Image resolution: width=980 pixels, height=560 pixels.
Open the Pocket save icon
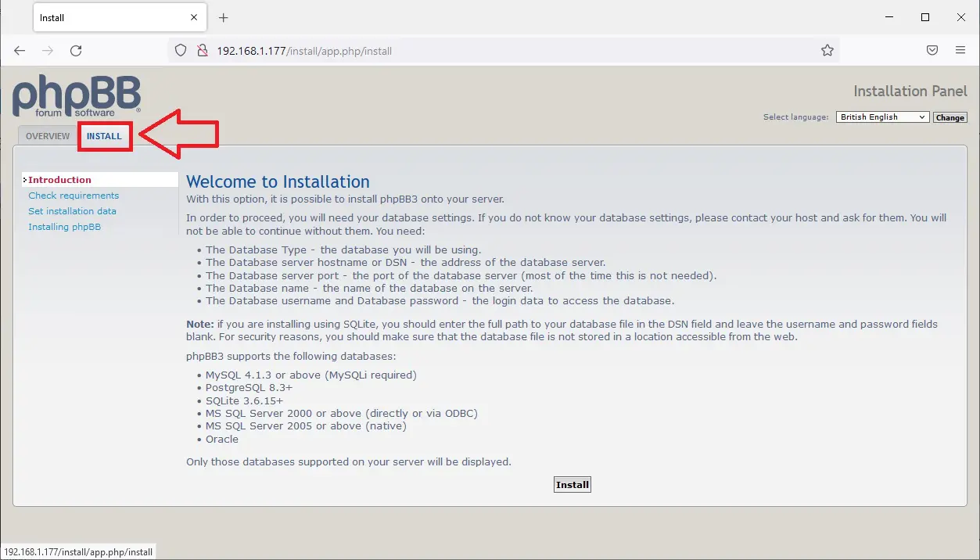click(932, 50)
